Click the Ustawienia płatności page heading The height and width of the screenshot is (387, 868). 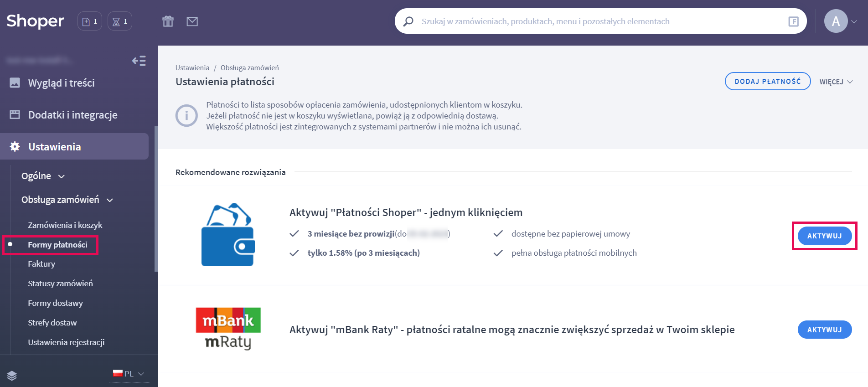(x=225, y=82)
